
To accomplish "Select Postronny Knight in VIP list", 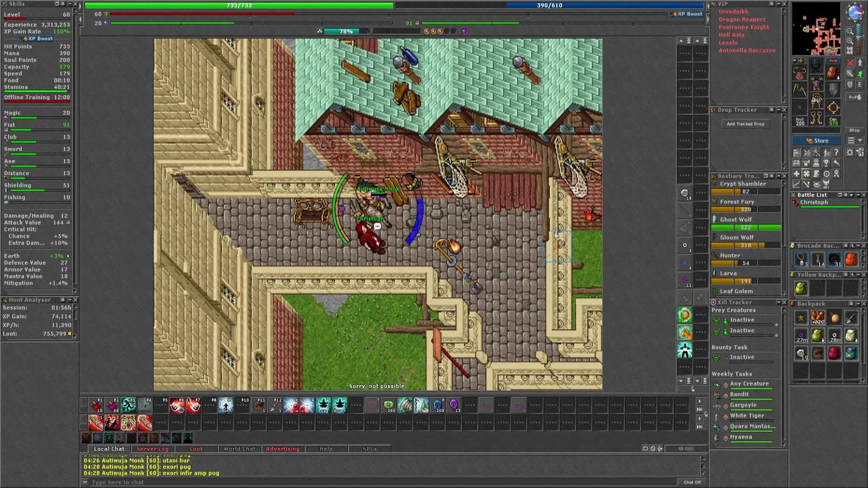I will tap(744, 27).
